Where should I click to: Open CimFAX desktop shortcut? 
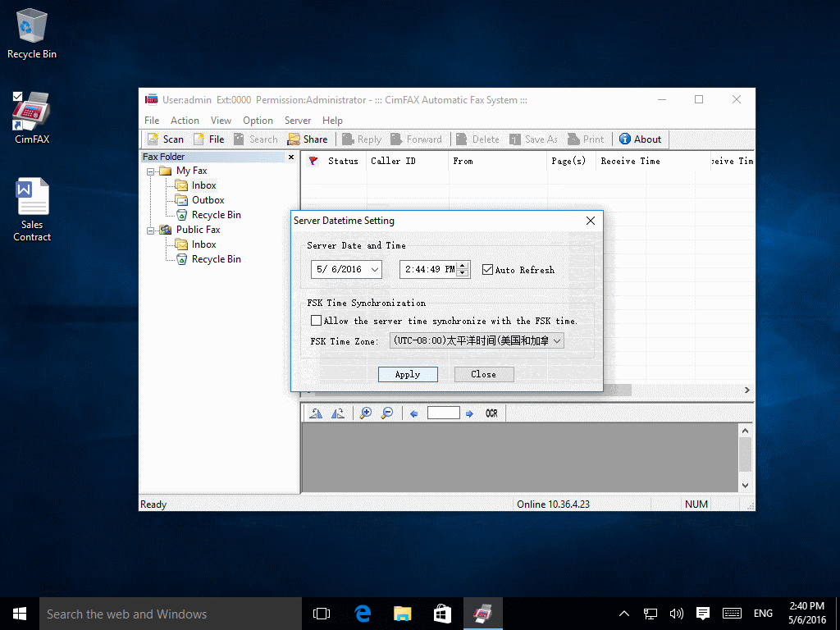(32, 118)
